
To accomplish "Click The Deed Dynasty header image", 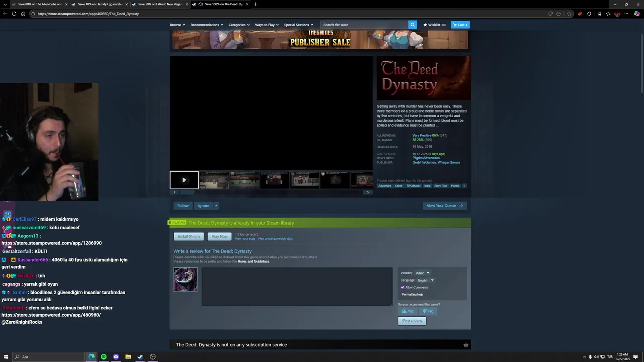I will point(424,78).
